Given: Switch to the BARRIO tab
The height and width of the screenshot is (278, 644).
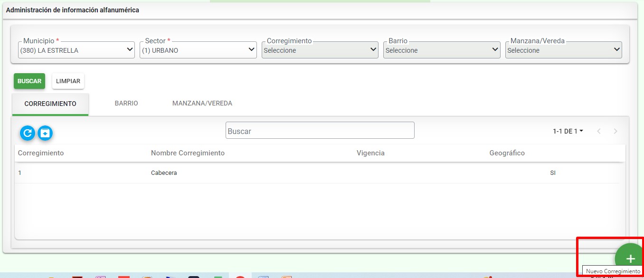Looking at the screenshot, I should pos(126,103).
